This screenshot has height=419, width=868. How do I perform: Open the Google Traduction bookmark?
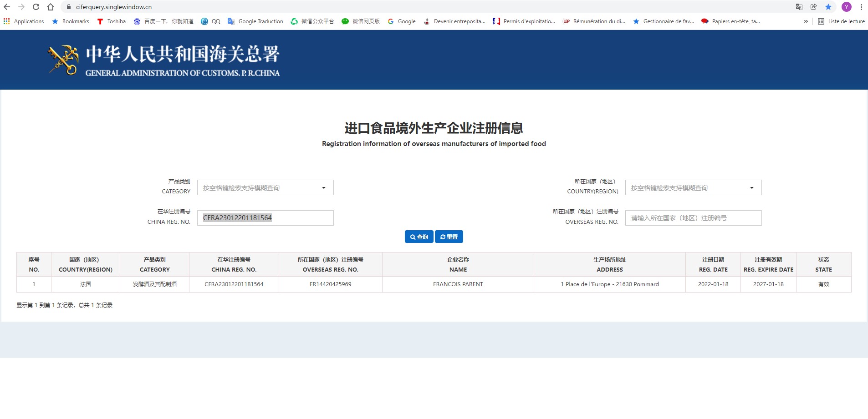pyautogui.click(x=255, y=21)
